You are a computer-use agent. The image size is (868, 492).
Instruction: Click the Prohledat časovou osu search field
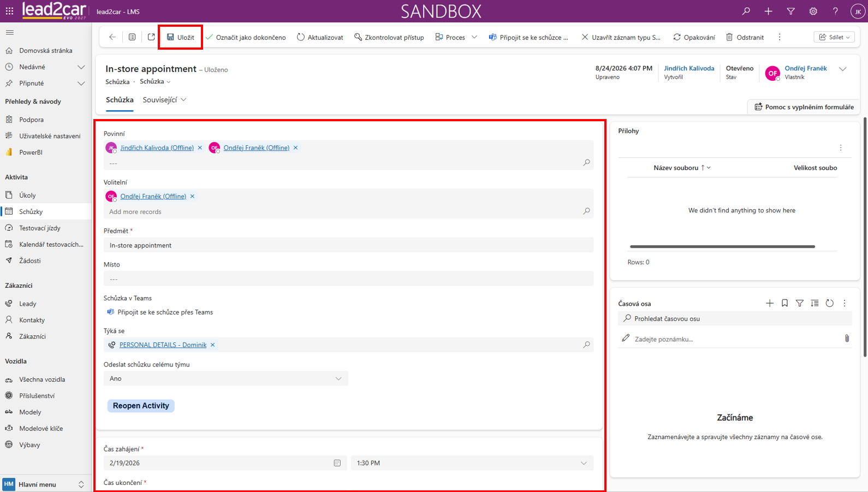[735, 318]
